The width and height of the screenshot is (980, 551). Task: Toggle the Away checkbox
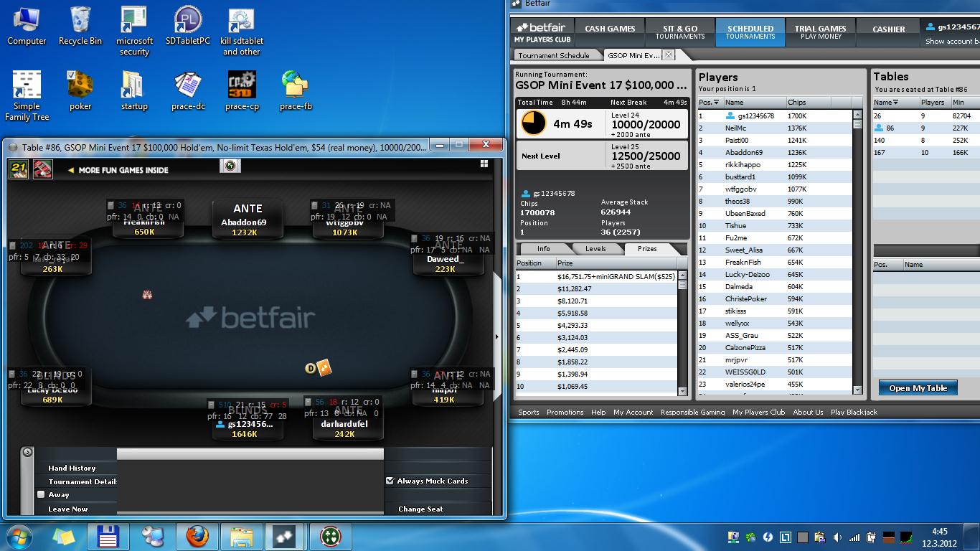point(41,494)
